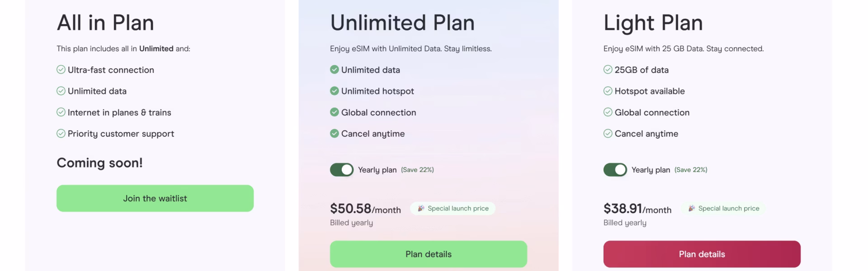Click checkmark icon next to Hotspot available
Viewport: 868px width, 271px height.
click(x=608, y=91)
